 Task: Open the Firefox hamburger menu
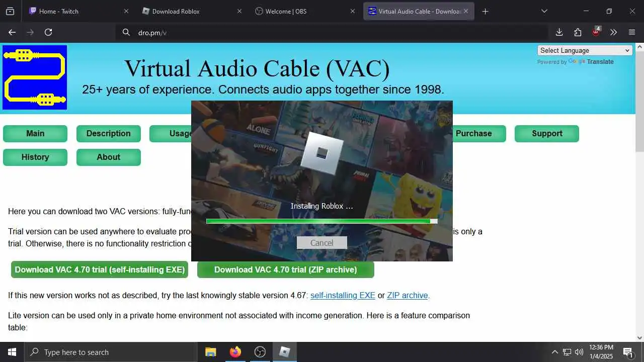point(632,32)
